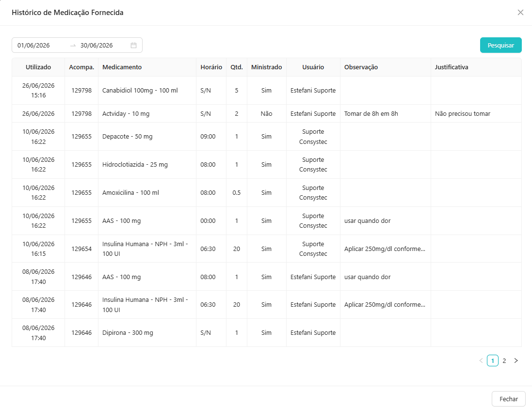Click the Depacote 50 mg entry
Viewport: 532px width, 408px height.
(127, 137)
